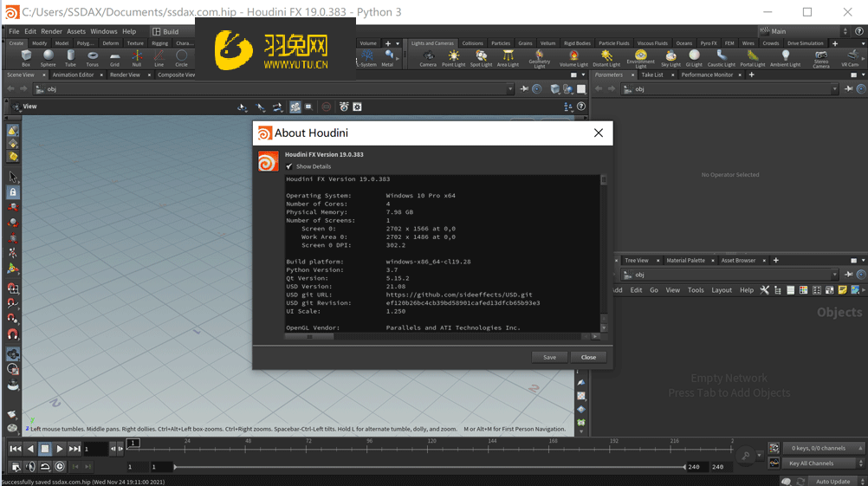Screen dimensions: 868x486
Task: Jump to the first frame
Action: pos(16,449)
